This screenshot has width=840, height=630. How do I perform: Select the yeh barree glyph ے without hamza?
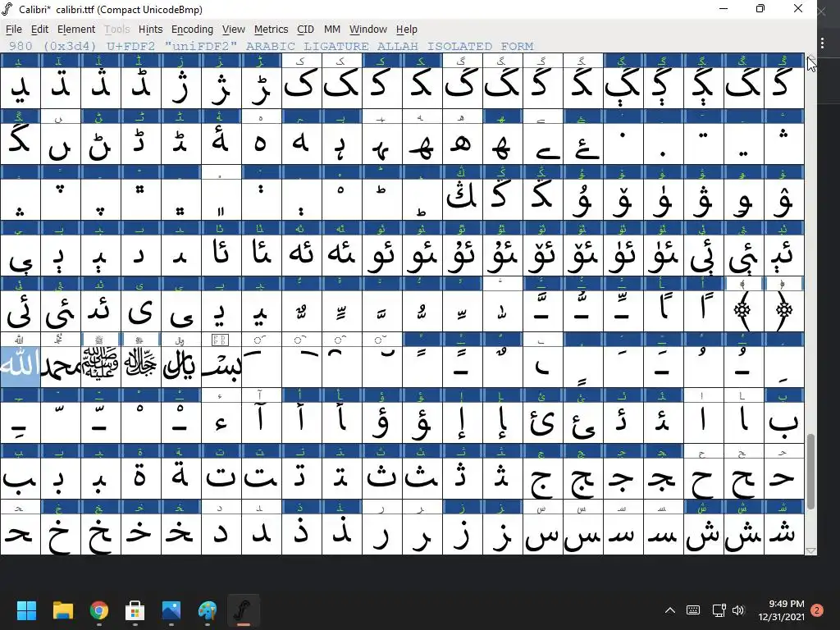coord(543,144)
